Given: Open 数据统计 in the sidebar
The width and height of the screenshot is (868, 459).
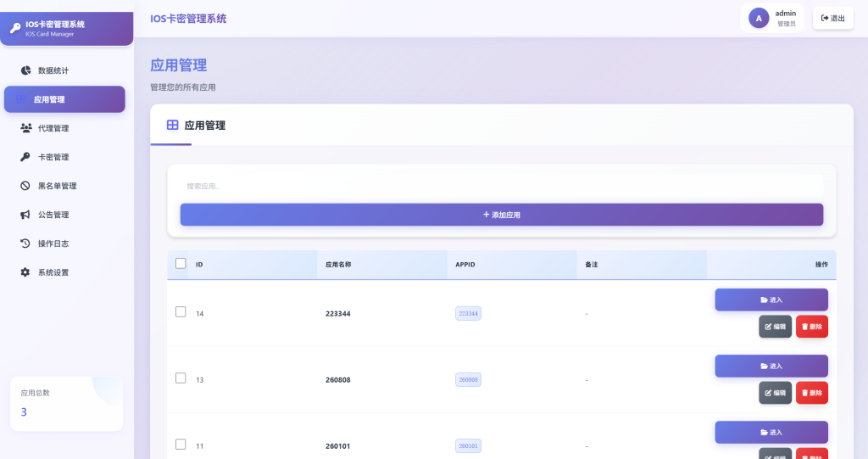Looking at the screenshot, I should point(64,70).
